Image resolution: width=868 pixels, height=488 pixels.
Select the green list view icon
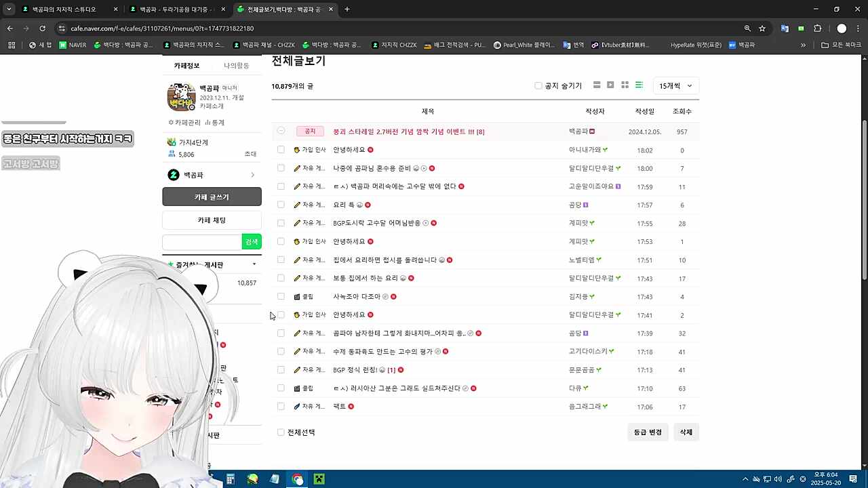[639, 85]
